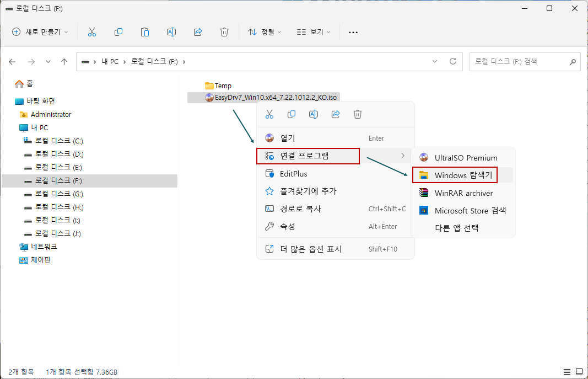The width and height of the screenshot is (588, 379).
Task: Click the Share icon in the top toolbar
Action: pyautogui.click(x=198, y=32)
